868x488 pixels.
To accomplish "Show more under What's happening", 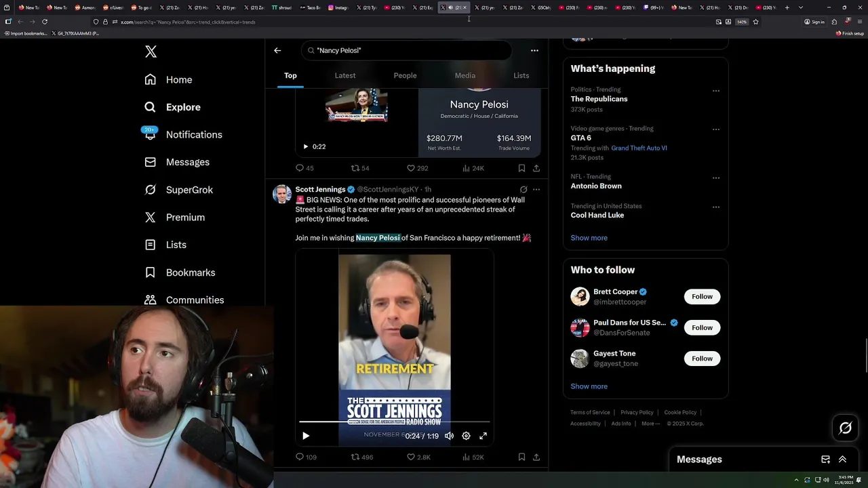I will point(589,238).
